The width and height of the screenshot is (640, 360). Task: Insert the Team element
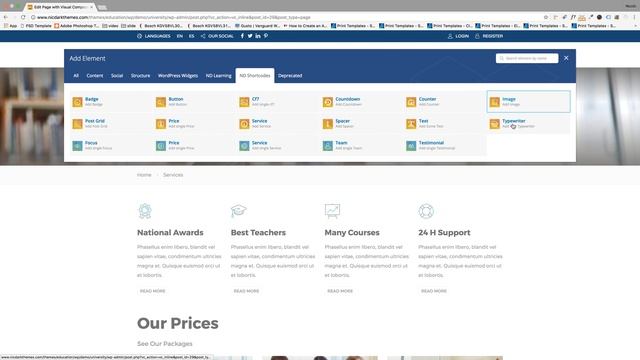coord(361,145)
